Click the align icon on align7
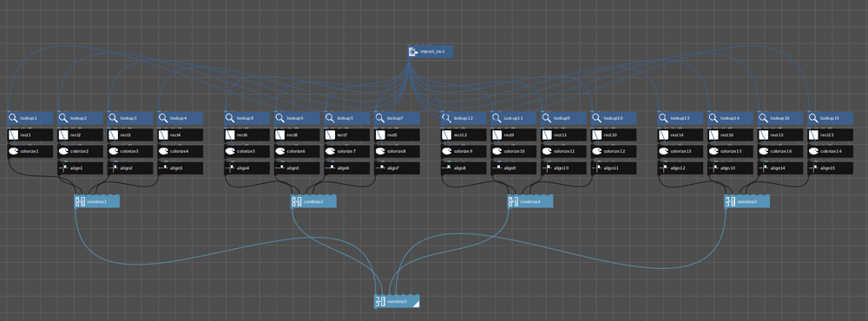868x321 pixels. 380,167
